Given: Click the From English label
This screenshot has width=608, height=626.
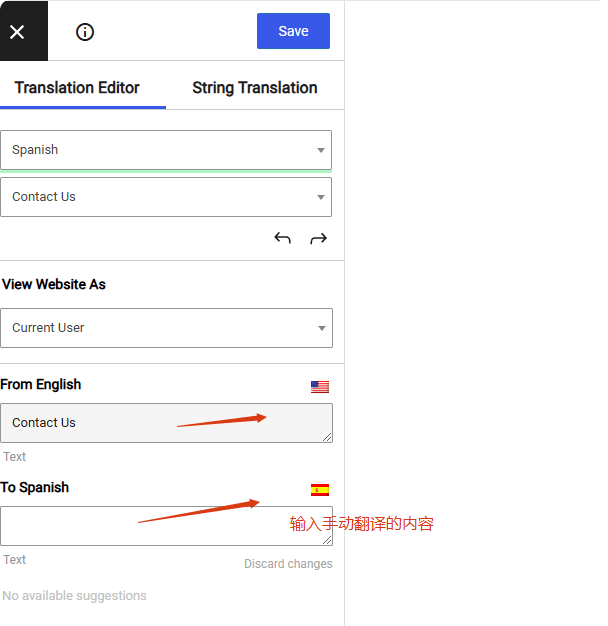Looking at the screenshot, I should [x=41, y=384].
